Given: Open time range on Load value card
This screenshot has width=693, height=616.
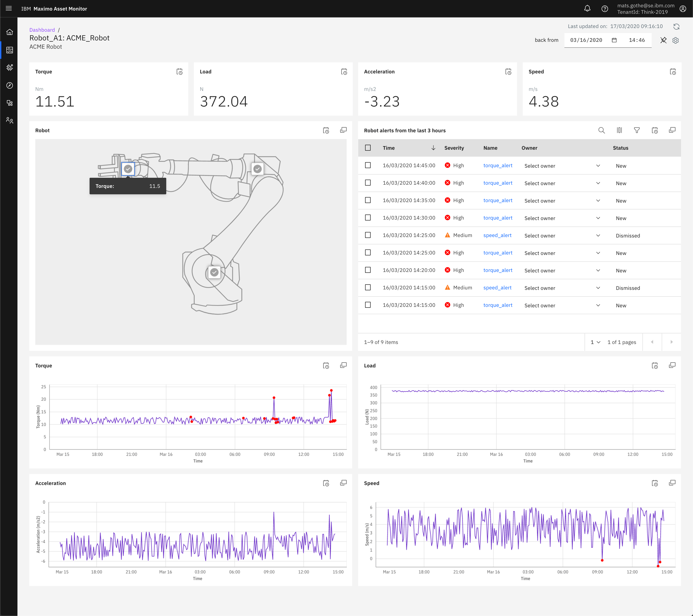Looking at the screenshot, I should click(x=344, y=72).
